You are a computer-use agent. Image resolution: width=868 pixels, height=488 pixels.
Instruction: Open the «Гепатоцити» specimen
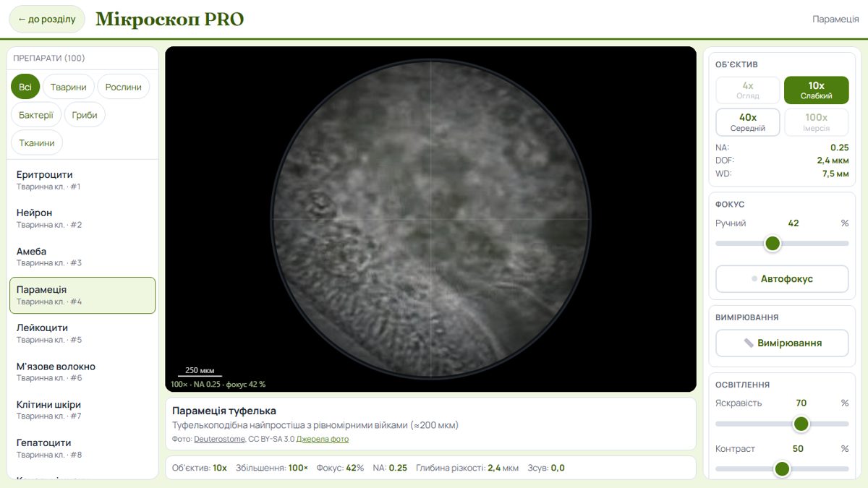pos(82,448)
